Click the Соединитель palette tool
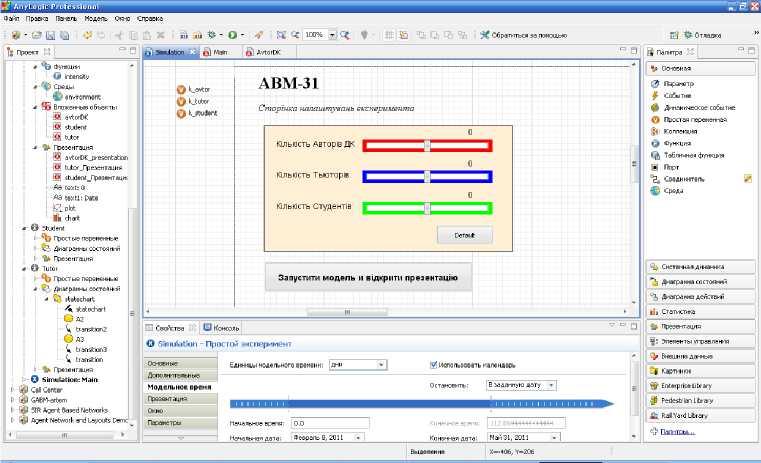Screen dimensions: 761x463 click(654, 179)
